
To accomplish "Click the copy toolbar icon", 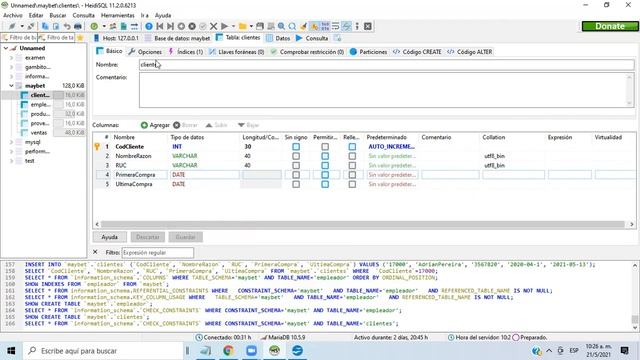I will pyautogui.click(x=45, y=27).
